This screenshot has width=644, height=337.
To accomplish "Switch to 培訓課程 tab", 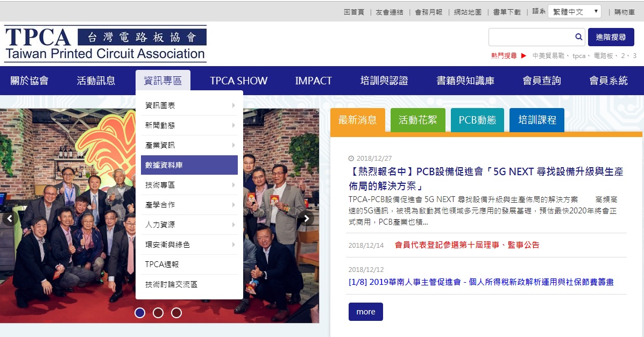I will 537,120.
